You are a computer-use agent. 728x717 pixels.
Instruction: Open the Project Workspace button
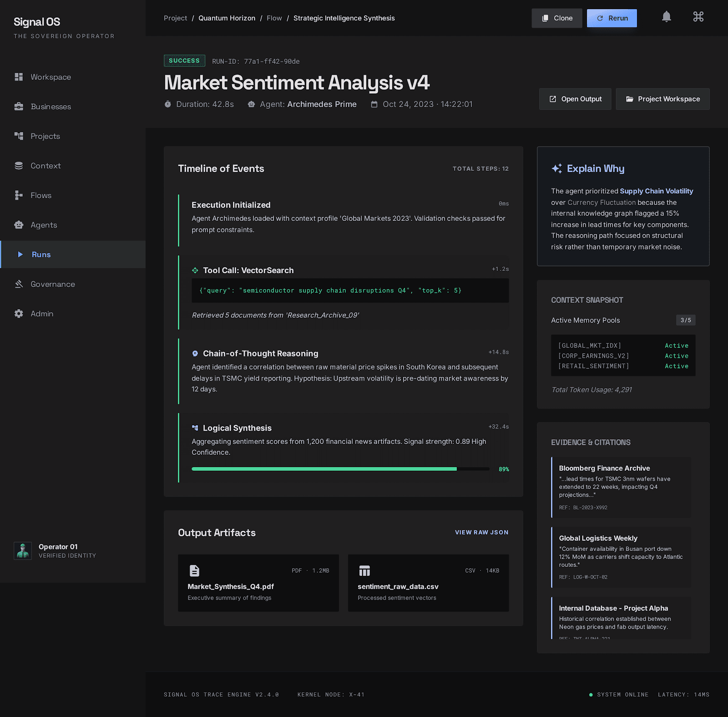pyautogui.click(x=662, y=99)
